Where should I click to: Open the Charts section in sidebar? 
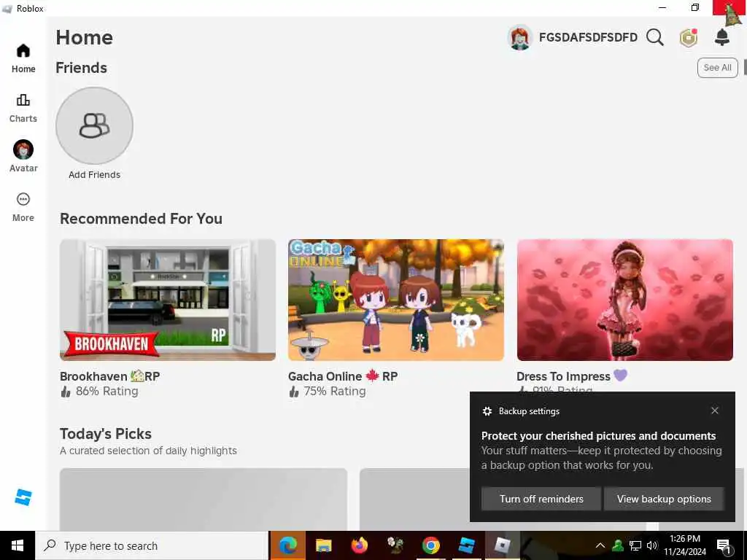coord(23,108)
